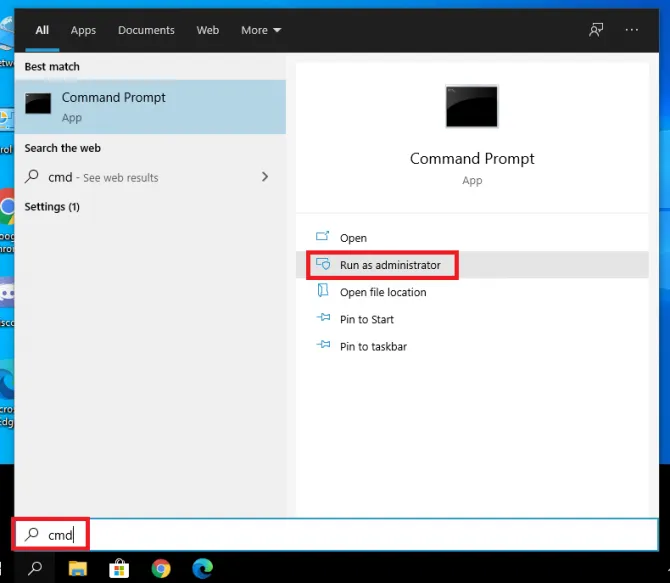Switch to the Apps tab

(x=84, y=30)
